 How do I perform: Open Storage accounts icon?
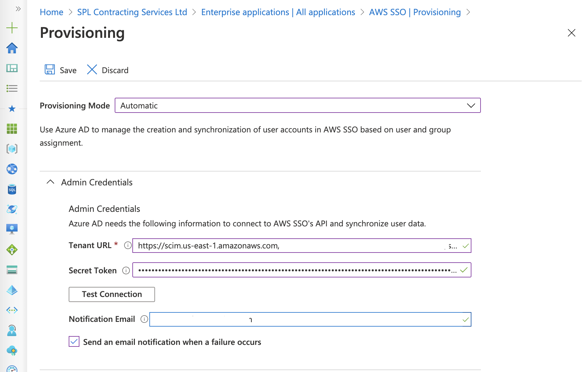[12, 270]
